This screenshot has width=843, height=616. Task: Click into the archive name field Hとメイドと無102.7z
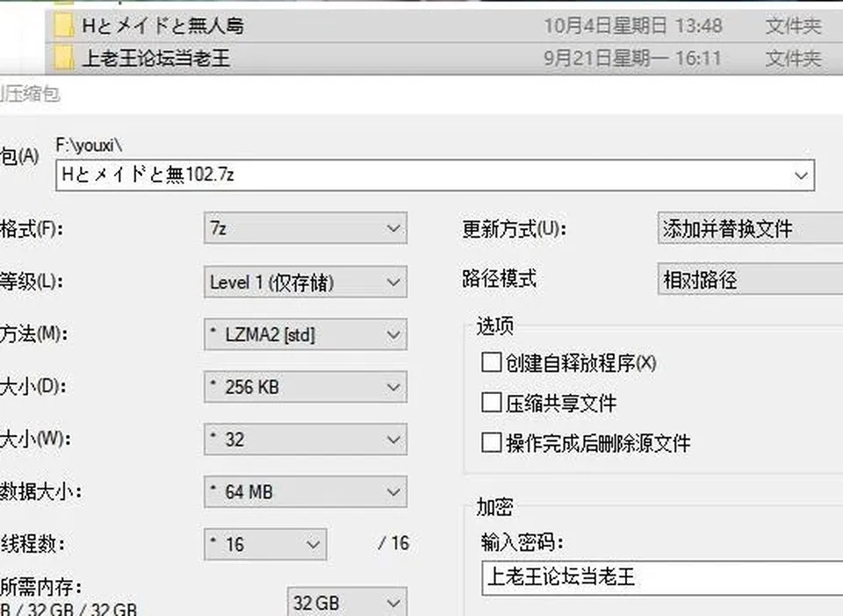pos(435,175)
